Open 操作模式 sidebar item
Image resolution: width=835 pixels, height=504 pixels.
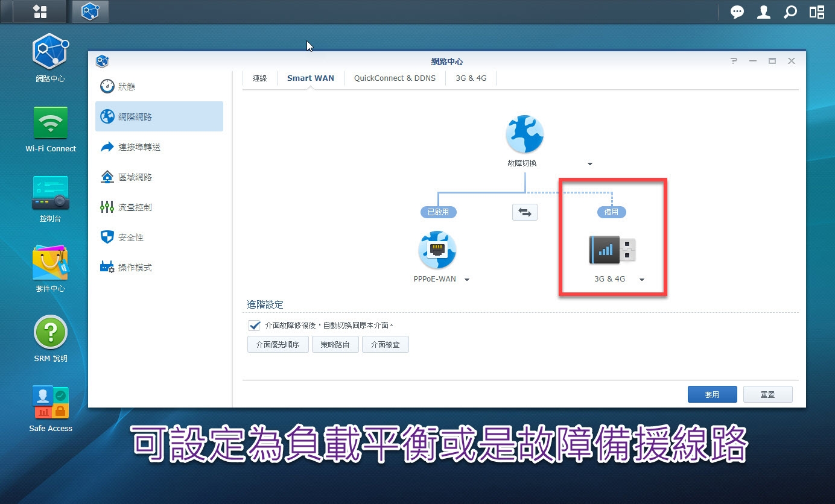159,267
